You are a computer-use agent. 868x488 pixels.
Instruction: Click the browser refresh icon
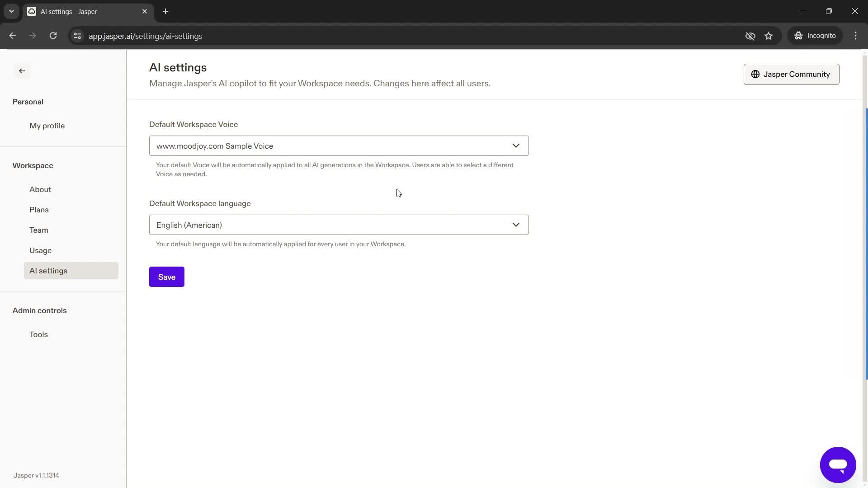click(52, 36)
